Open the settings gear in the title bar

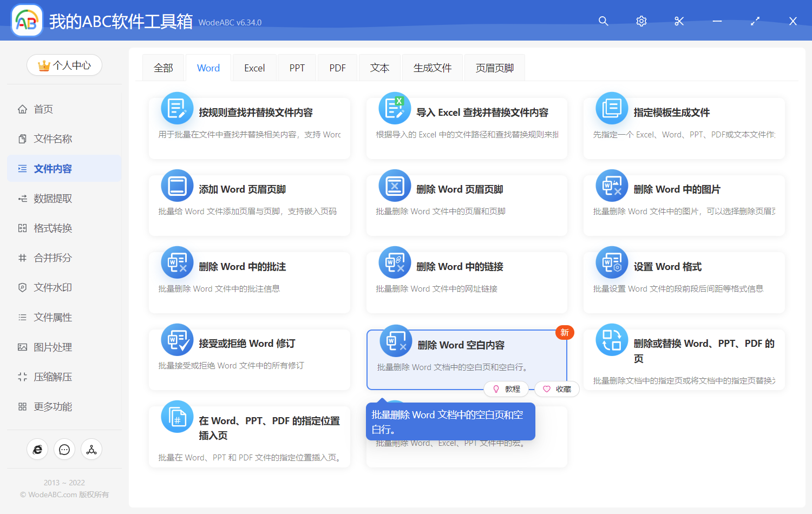point(641,21)
